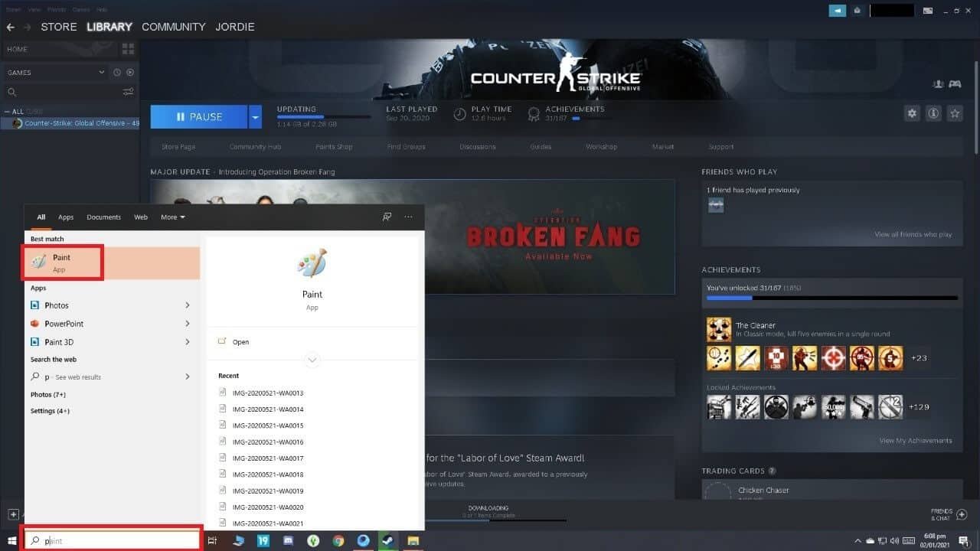Select the Web search tab
This screenshot has width=980, height=551.
(x=141, y=217)
